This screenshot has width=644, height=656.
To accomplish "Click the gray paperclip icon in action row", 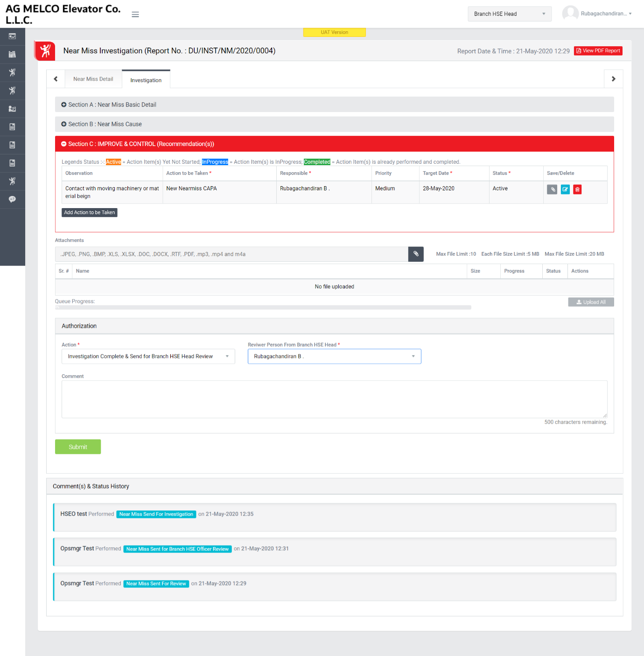I will [x=552, y=189].
